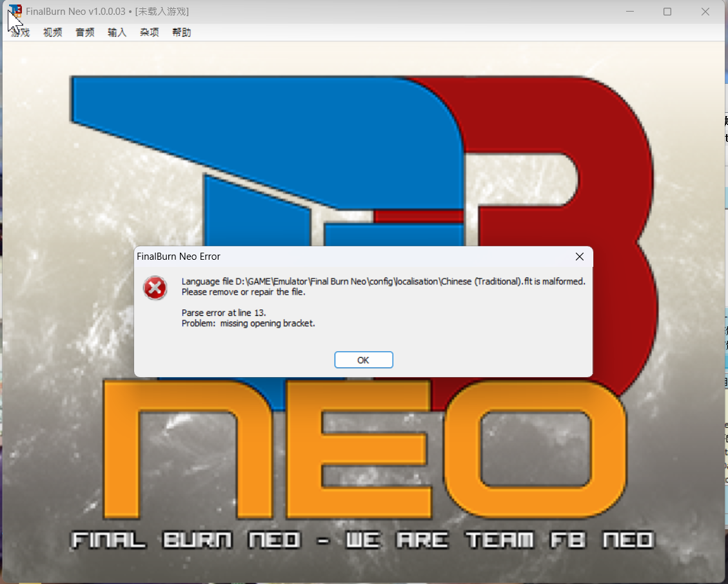
Task: Click the 'Parse error at line 13.' text
Action: pos(224,313)
